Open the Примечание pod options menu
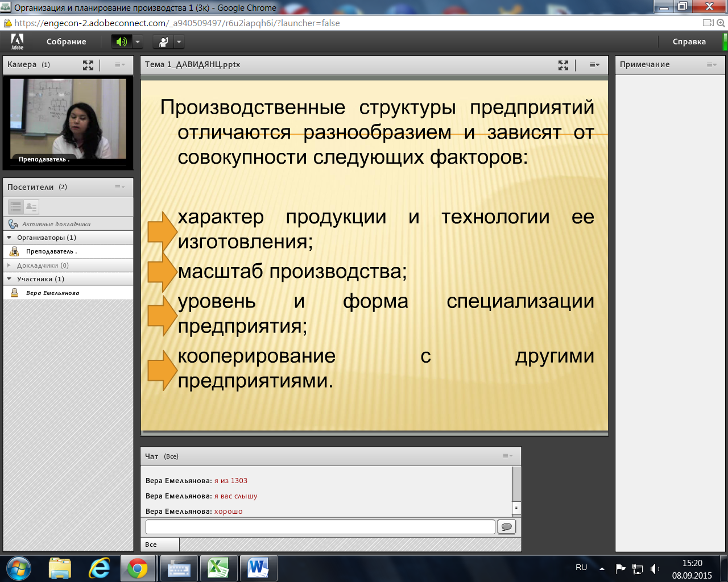The width and height of the screenshot is (728, 582). click(712, 65)
